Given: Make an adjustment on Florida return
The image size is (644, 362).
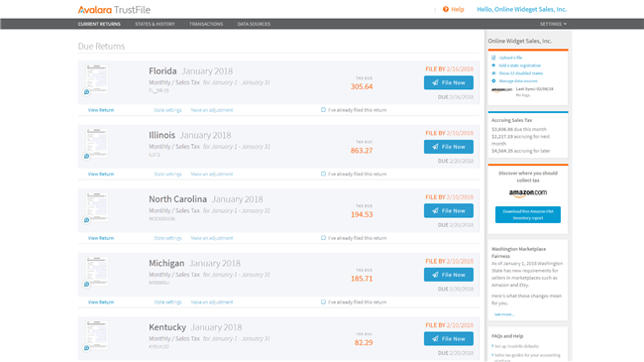Looking at the screenshot, I should pos(212,110).
